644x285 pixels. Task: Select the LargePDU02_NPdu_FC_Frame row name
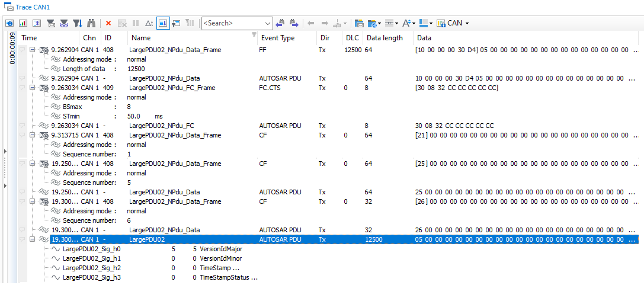172,88
